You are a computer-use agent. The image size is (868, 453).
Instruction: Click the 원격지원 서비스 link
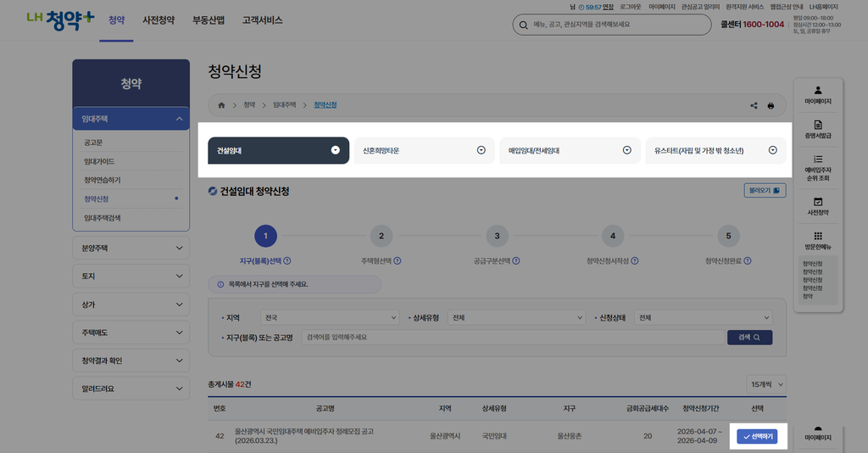coord(744,7)
